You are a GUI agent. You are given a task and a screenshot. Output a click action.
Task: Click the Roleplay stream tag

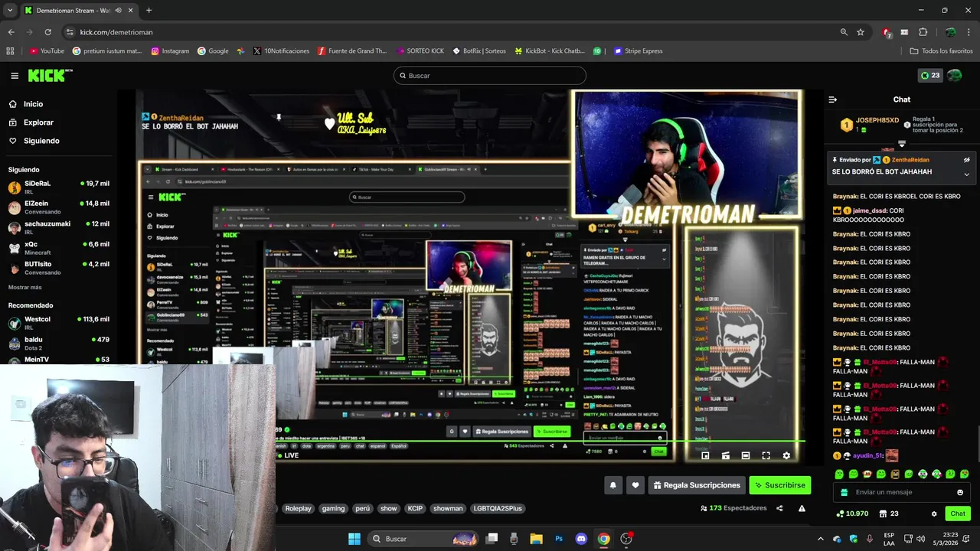pos(298,508)
